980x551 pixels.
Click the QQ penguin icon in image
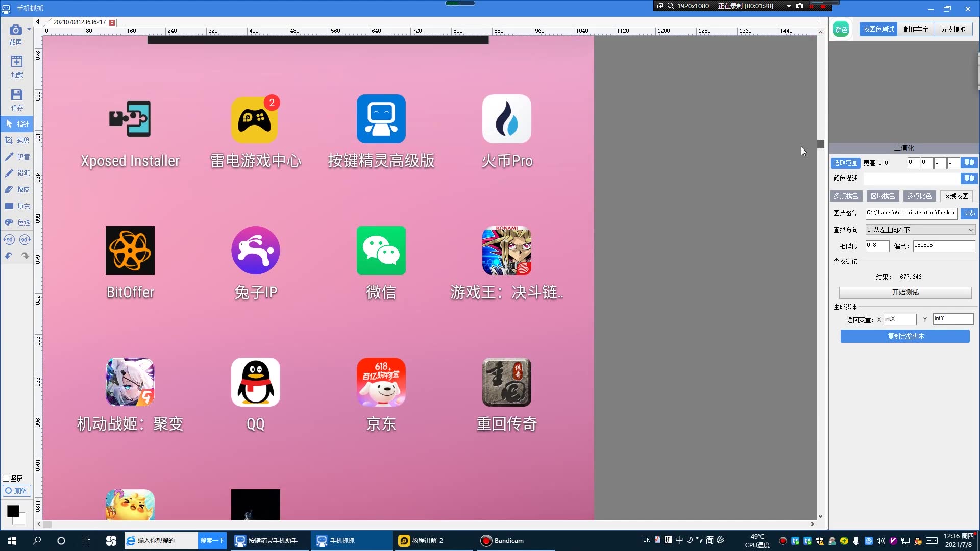tap(256, 382)
